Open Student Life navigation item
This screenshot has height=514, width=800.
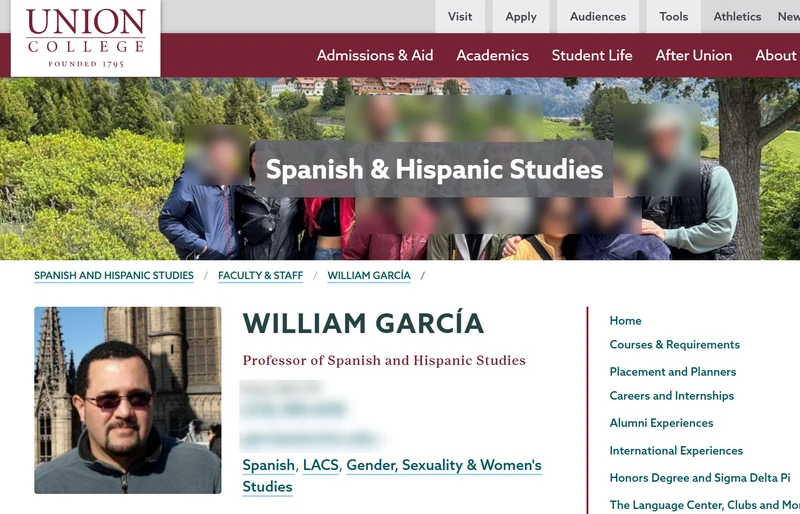pos(592,55)
